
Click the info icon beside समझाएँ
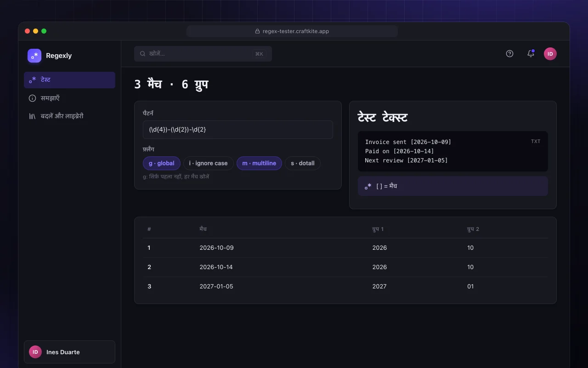click(33, 98)
